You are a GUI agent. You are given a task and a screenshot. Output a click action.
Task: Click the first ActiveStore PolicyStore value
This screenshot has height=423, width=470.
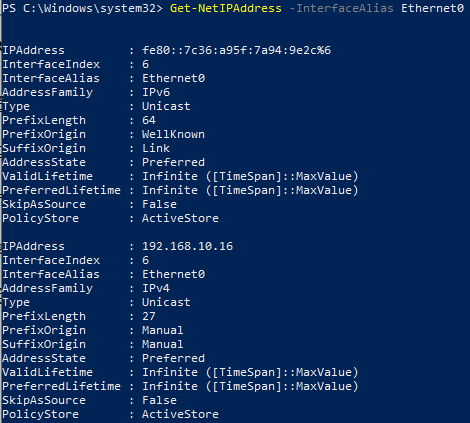click(180, 218)
